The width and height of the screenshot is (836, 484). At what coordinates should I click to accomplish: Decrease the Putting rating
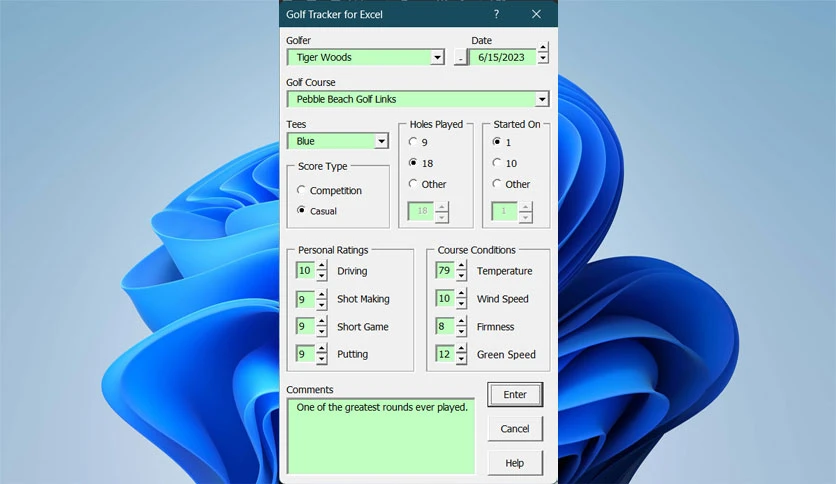click(321, 359)
